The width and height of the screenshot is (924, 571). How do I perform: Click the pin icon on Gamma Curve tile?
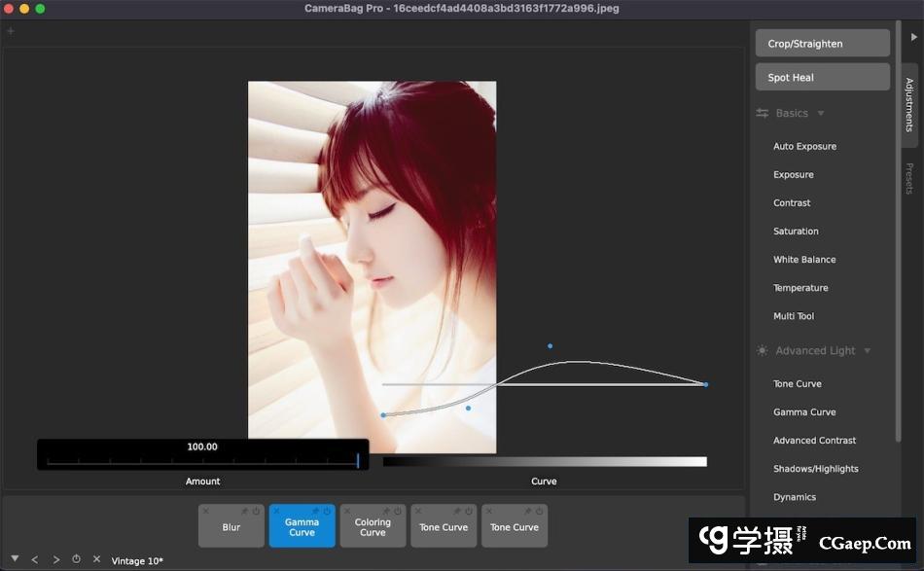(315, 511)
